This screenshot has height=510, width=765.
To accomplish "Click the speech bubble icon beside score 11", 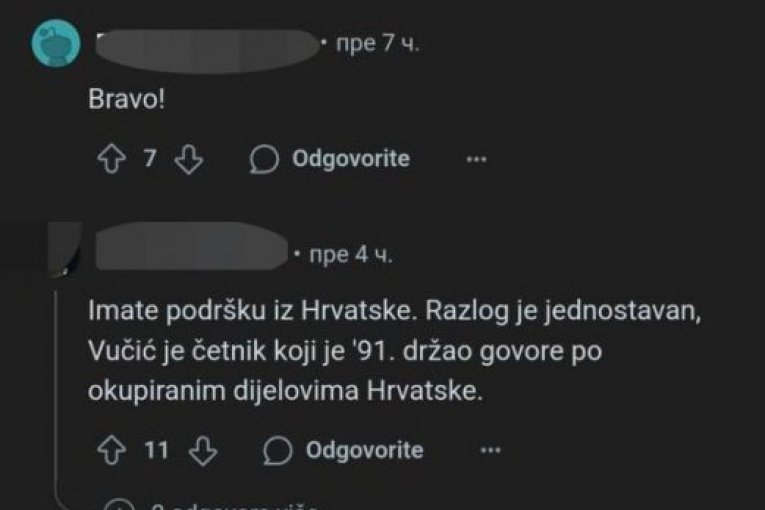I will [x=278, y=450].
